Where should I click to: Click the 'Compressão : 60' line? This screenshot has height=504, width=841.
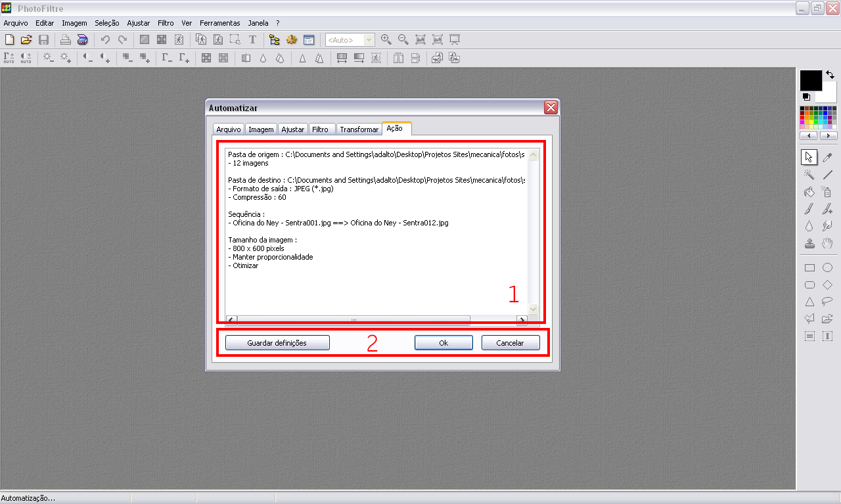coord(257,197)
